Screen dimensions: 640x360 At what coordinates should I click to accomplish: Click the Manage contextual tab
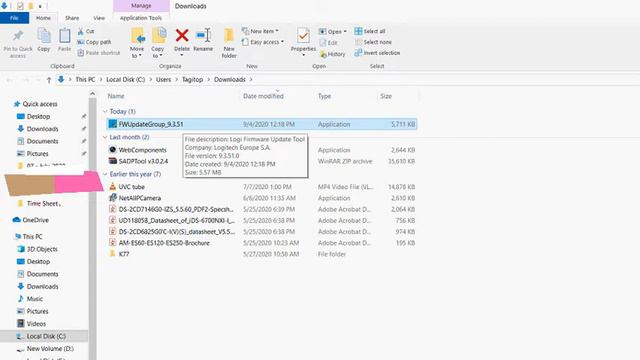pyautogui.click(x=141, y=6)
